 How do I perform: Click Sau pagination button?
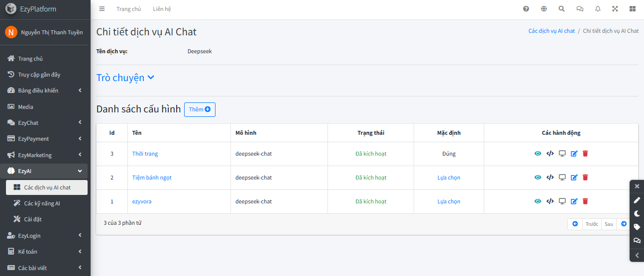(609, 224)
